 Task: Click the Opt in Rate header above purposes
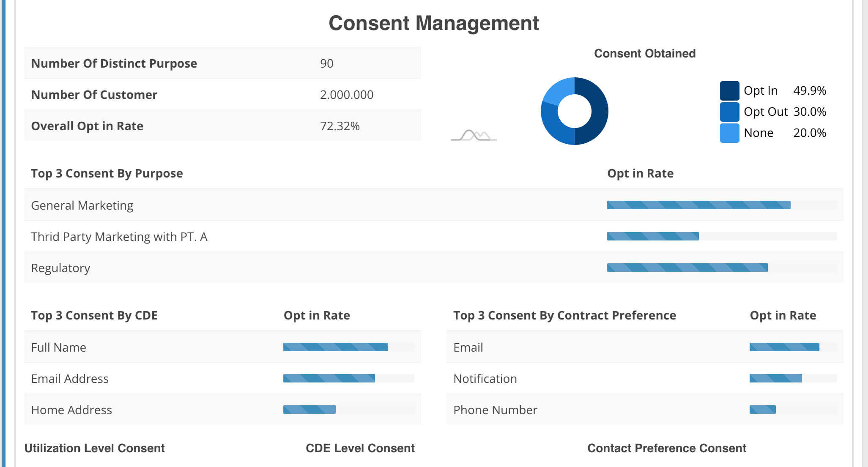641,173
